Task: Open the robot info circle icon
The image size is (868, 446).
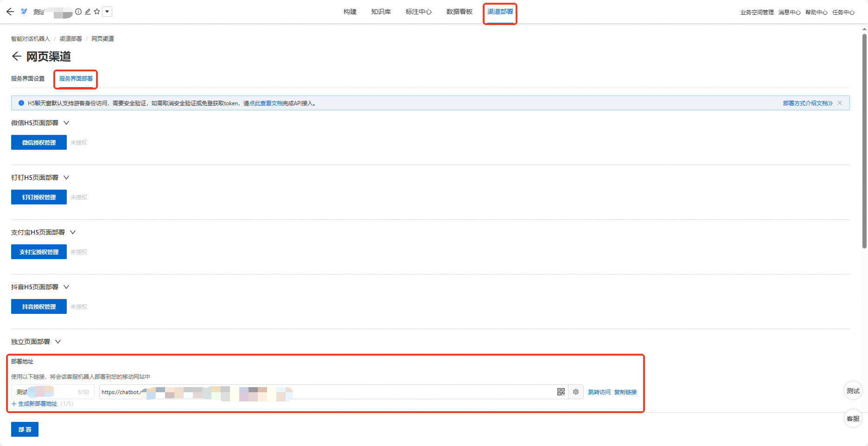Action: [78, 12]
